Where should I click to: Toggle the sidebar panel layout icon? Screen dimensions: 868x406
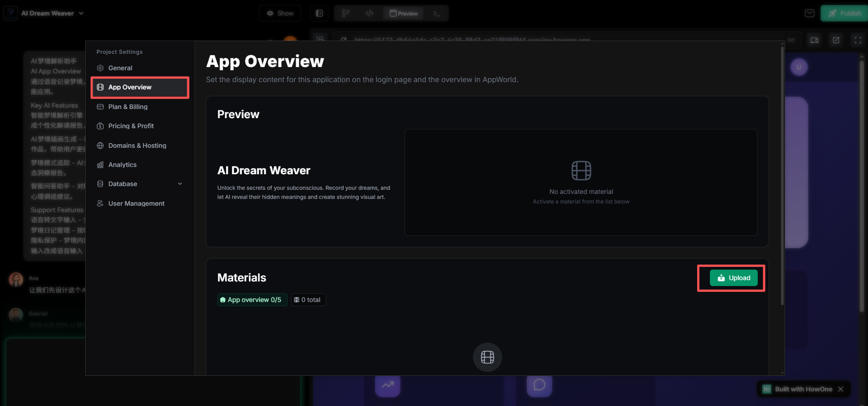point(319,13)
